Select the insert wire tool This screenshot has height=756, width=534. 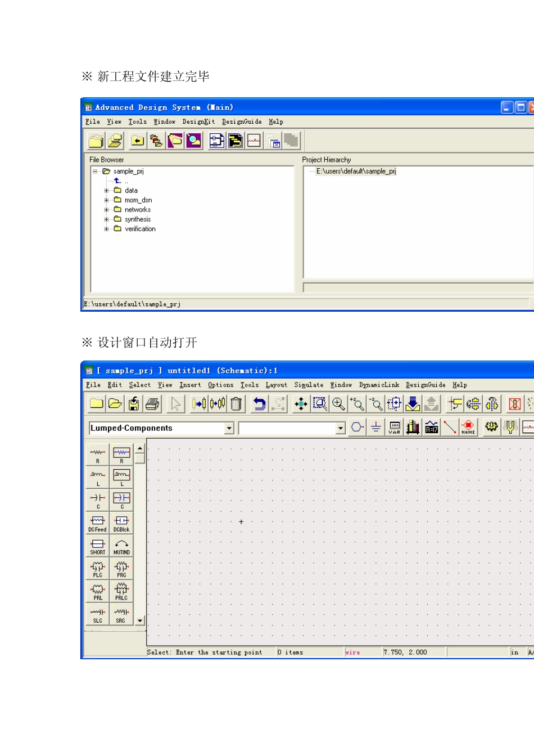[x=450, y=427]
